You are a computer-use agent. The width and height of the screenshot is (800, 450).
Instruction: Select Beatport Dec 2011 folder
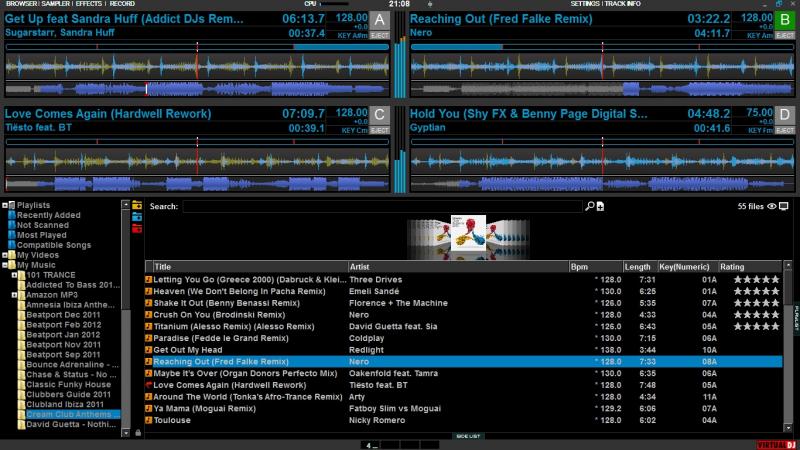(x=63, y=315)
